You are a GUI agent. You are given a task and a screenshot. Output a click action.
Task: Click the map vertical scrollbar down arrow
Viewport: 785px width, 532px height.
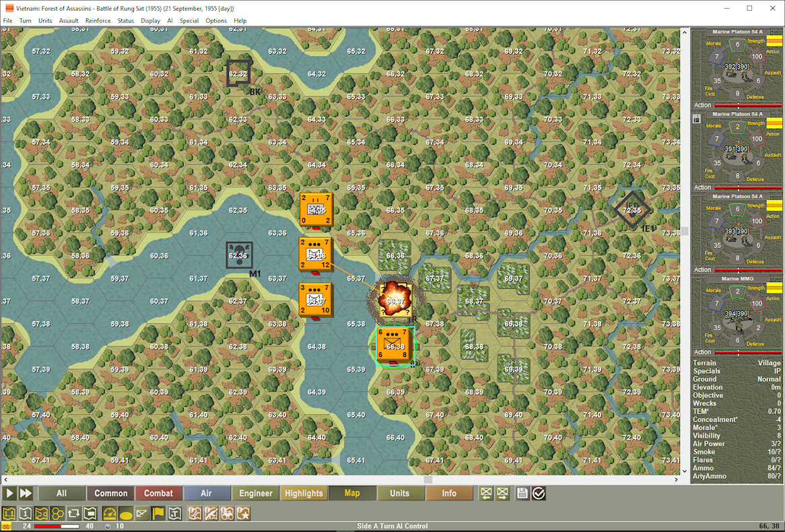tap(685, 471)
